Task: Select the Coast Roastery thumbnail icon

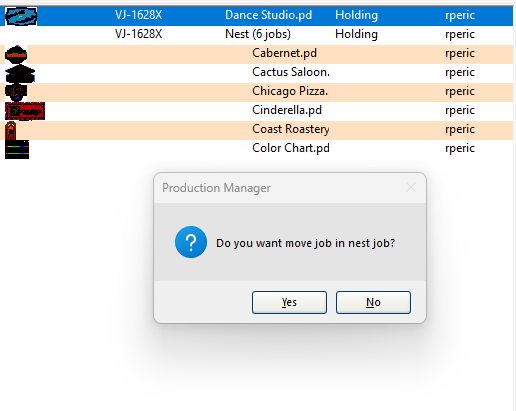Action: (11, 131)
